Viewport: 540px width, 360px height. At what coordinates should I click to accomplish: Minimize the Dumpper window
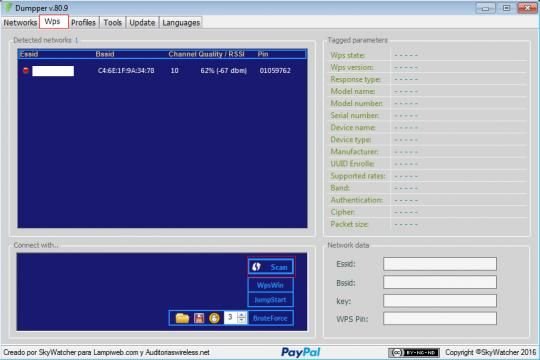(x=486, y=8)
